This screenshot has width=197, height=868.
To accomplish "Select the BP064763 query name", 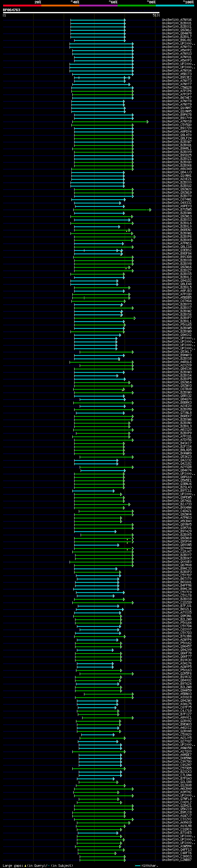I will [11, 10].
